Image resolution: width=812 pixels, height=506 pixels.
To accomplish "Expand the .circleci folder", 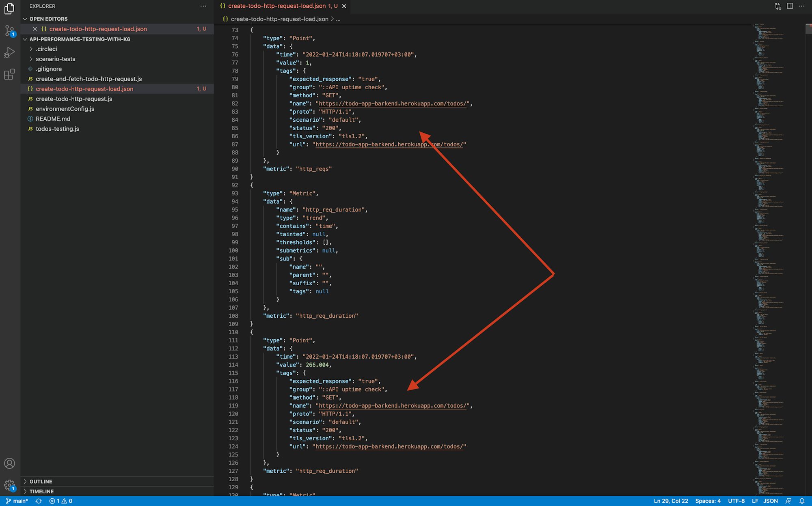I will click(x=46, y=49).
